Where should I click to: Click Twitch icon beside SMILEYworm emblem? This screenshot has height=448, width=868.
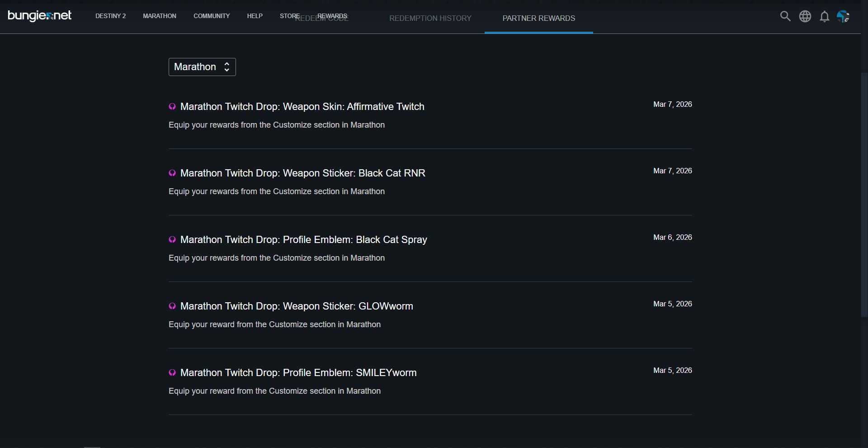coord(172,373)
